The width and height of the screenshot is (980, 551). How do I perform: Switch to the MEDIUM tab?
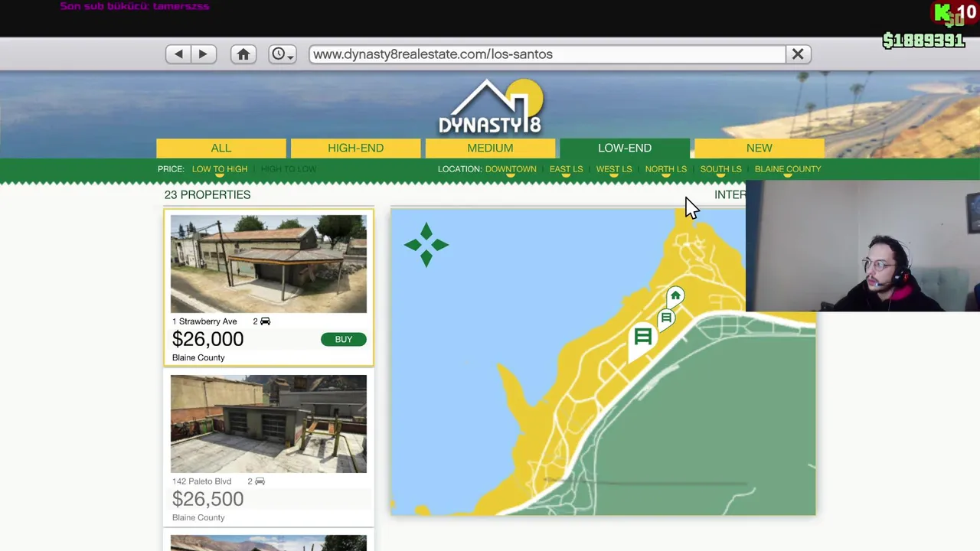pos(490,148)
